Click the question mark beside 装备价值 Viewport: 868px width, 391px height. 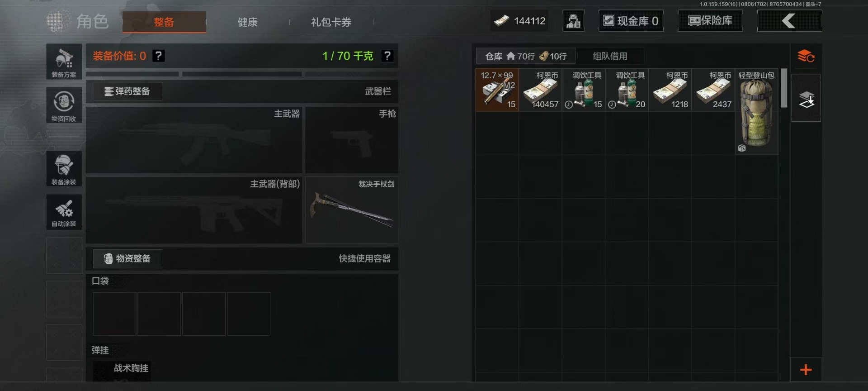(158, 56)
